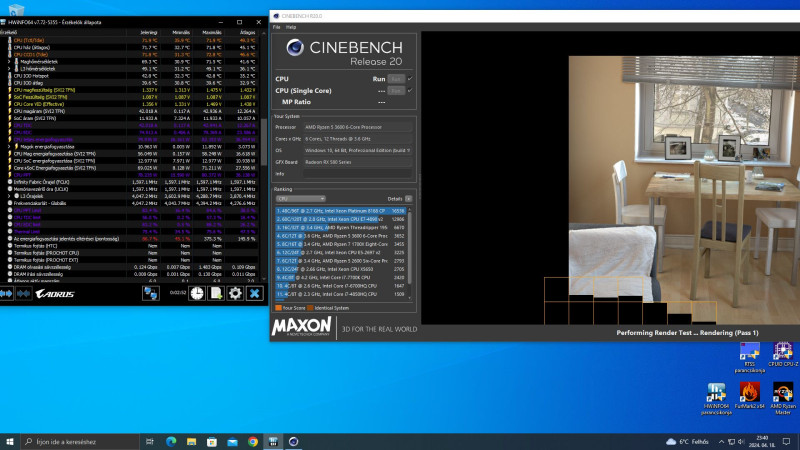The height and width of the screenshot is (450, 800).
Task: Click the MAXON logo in Cinebench
Action: tap(301, 327)
